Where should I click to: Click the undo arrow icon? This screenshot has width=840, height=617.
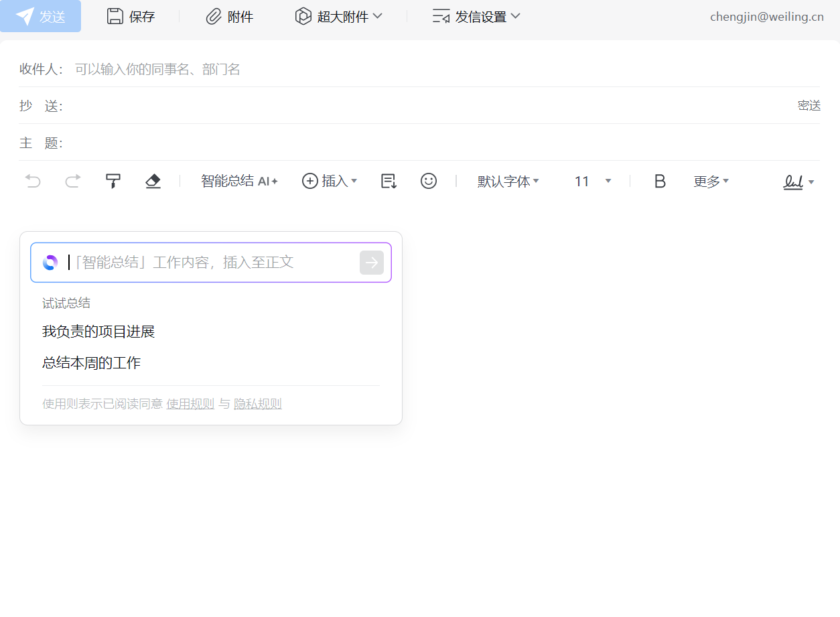[33, 181]
